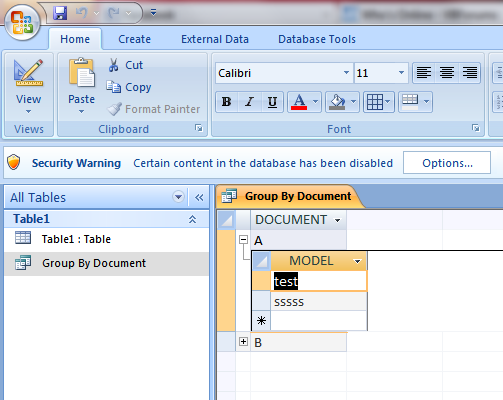Screen dimensions: 503x400
Task: Click the View design icon
Action: 28,73
